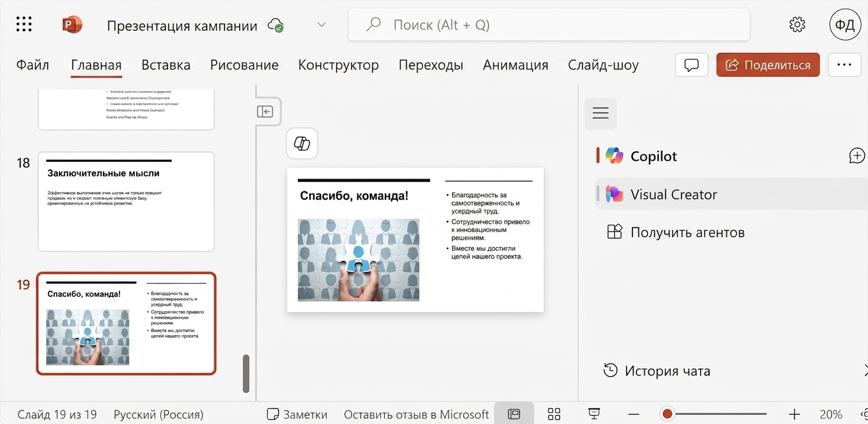Switch to the Главная tab
868x424 pixels.
pos(96,65)
